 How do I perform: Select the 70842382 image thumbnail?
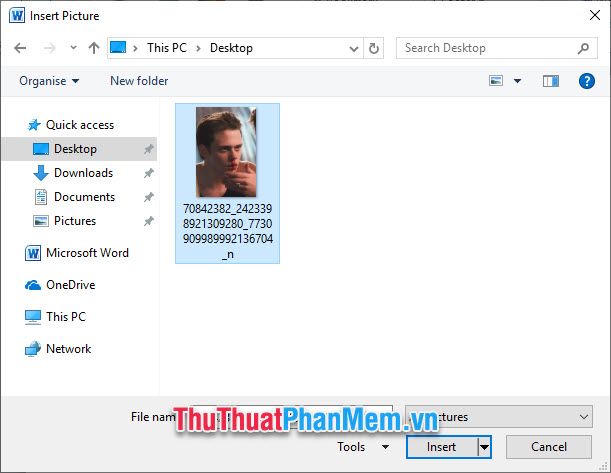(x=226, y=152)
